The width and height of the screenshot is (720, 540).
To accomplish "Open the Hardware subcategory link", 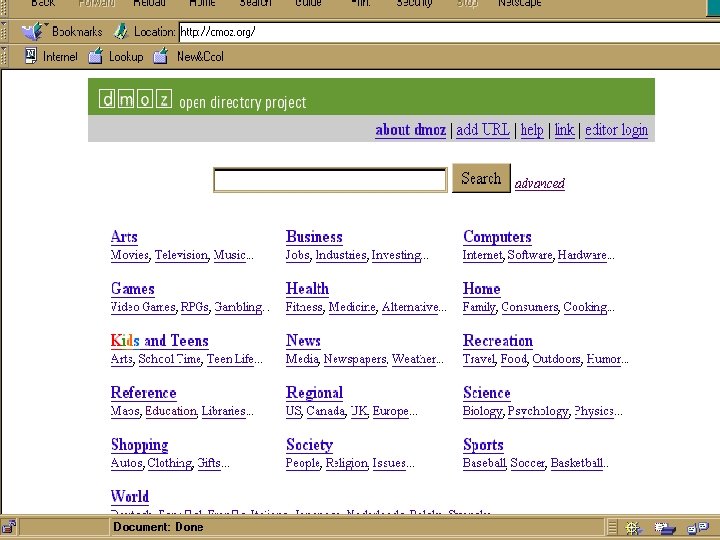I will [582, 255].
